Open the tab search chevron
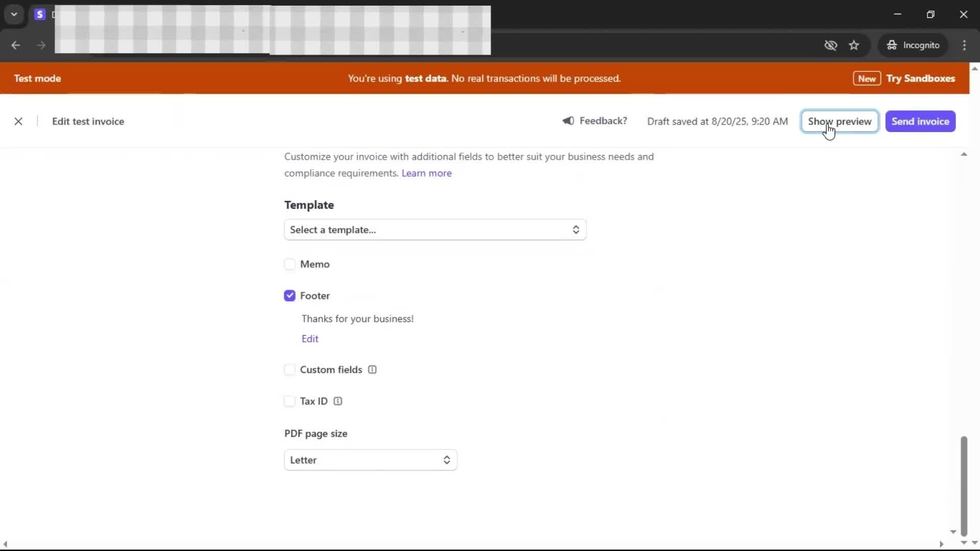Screen dimensions: 980x551 point(14,14)
